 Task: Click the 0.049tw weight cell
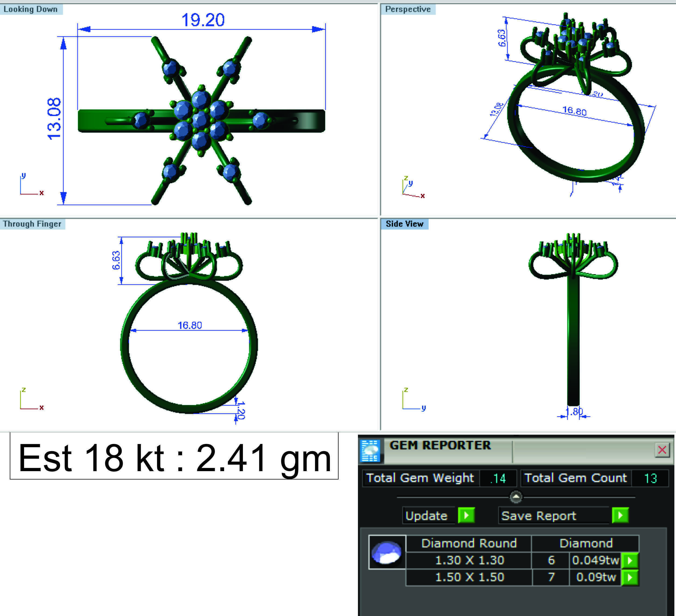point(595,560)
